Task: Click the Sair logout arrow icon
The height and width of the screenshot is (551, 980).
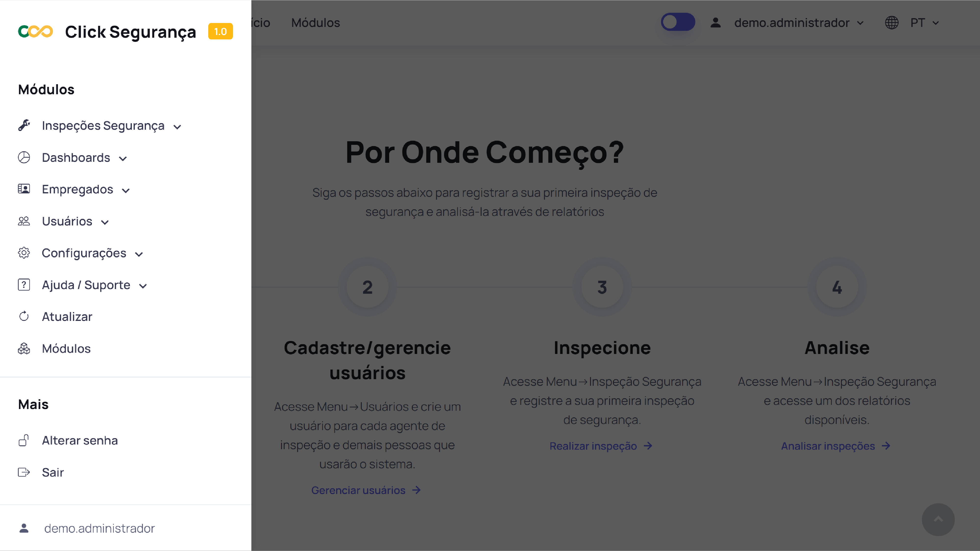Action: tap(24, 472)
